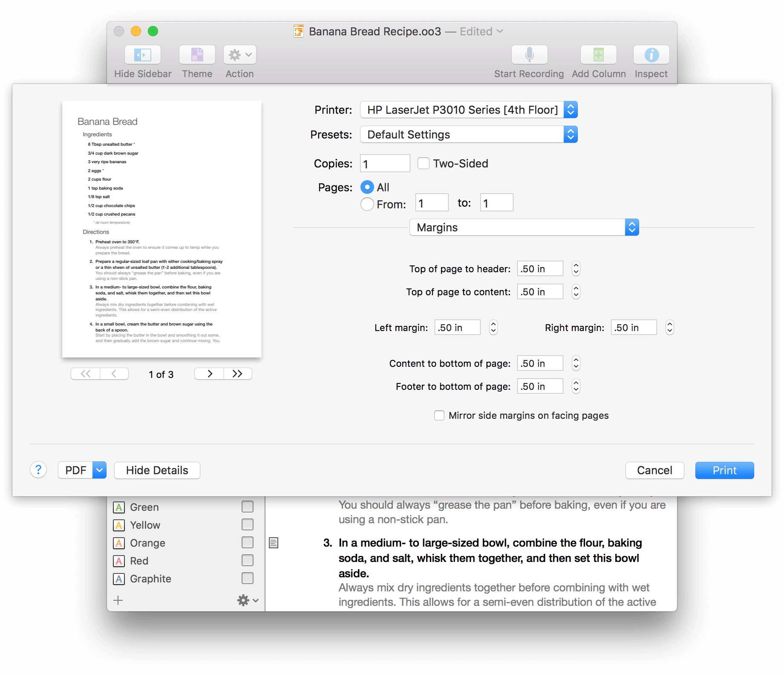Click the Yellow style icon in sidebar
Image resolution: width=784 pixels, height=674 pixels.
[x=119, y=525]
